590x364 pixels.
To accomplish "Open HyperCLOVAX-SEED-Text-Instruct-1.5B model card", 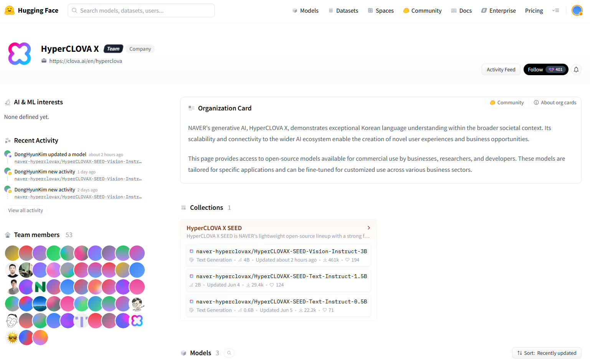I will click(281, 276).
